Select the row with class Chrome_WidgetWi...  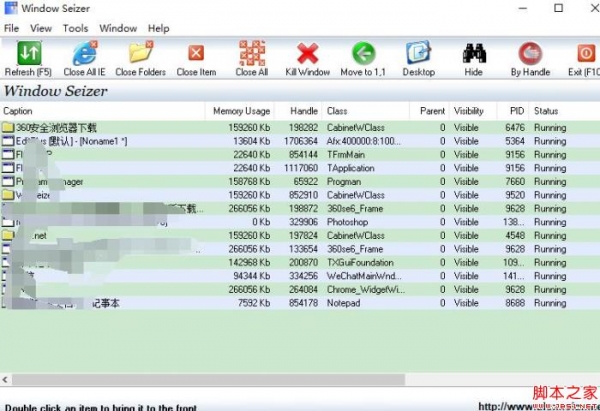(300, 289)
